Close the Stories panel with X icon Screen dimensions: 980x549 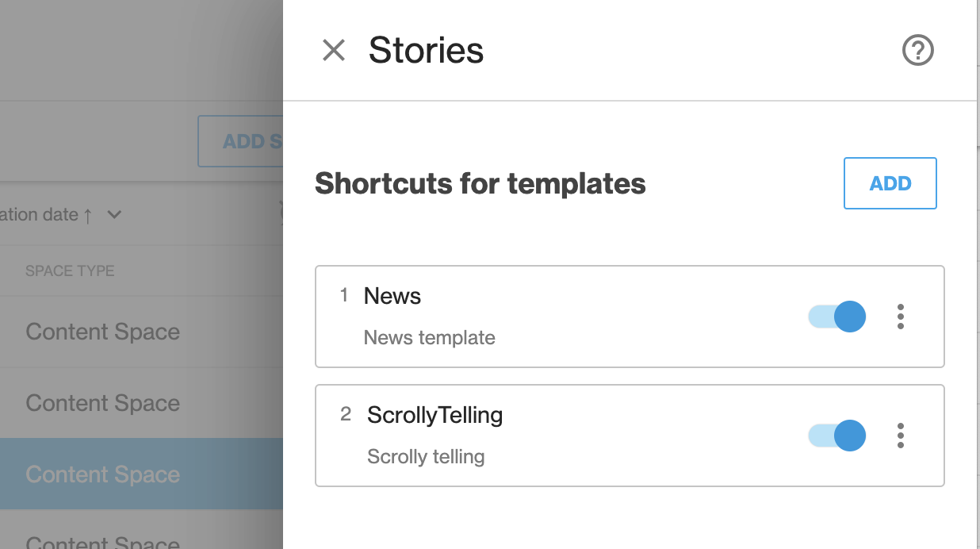334,51
